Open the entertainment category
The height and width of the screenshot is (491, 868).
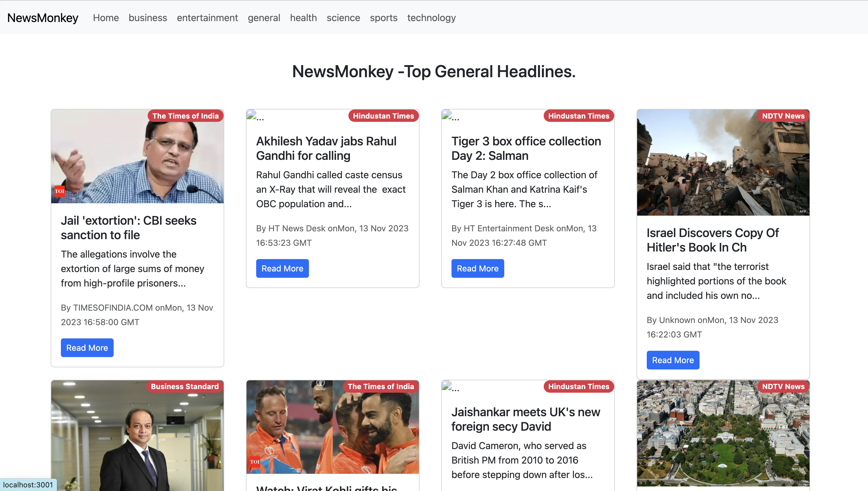207,17
